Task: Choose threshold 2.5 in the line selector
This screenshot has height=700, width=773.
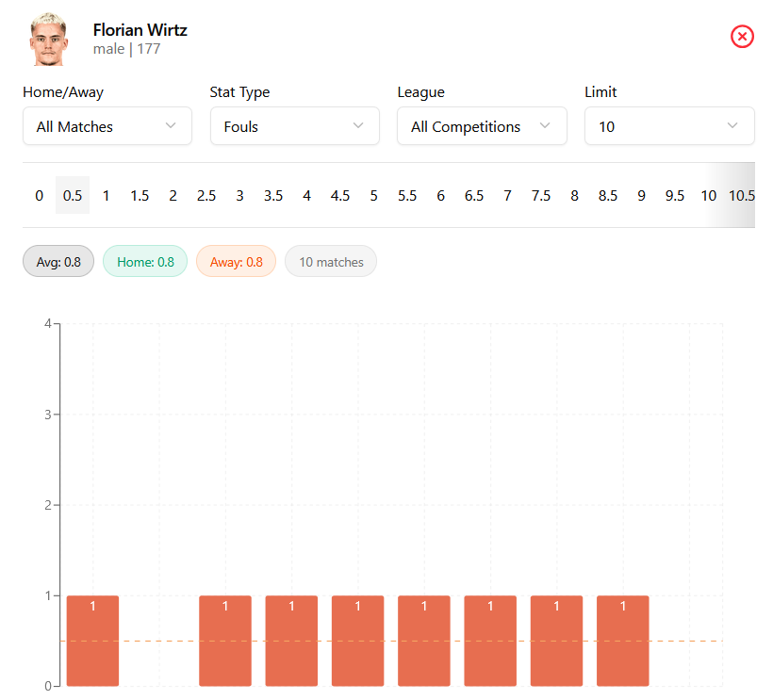Action: pyautogui.click(x=206, y=196)
